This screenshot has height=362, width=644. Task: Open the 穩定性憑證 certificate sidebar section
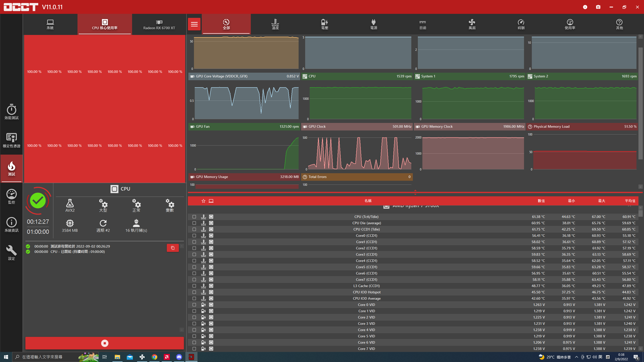coord(11,140)
